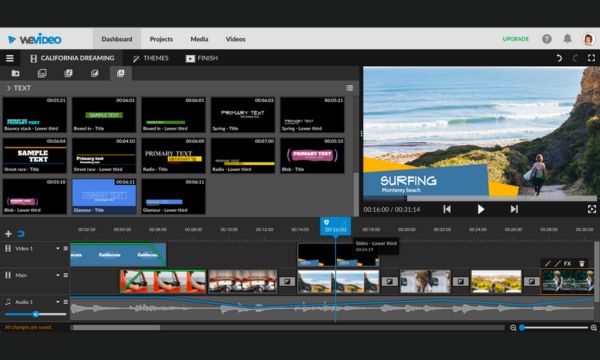Click the WeVideo logo
The width and height of the screenshot is (600, 360).
coord(34,39)
